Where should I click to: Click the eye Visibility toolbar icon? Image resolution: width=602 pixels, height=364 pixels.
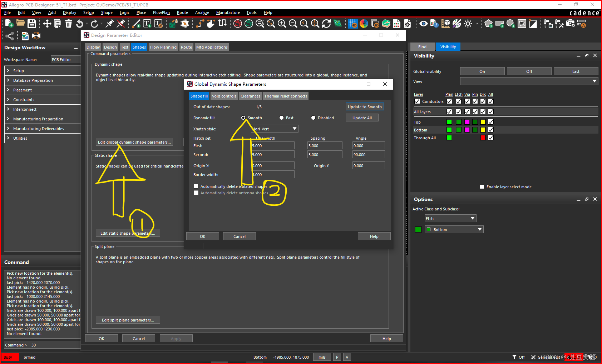(x=424, y=24)
